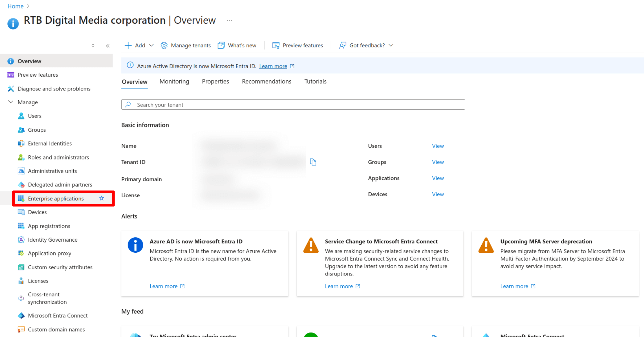Click the Identity Governance icon
Screen dimensions: 644x337
pyautogui.click(x=21, y=240)
